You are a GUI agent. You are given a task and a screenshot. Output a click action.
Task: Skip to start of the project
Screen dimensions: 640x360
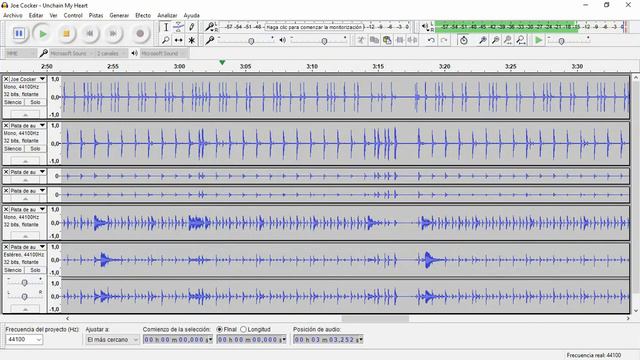pyautogui.click(x=90, y=33)
